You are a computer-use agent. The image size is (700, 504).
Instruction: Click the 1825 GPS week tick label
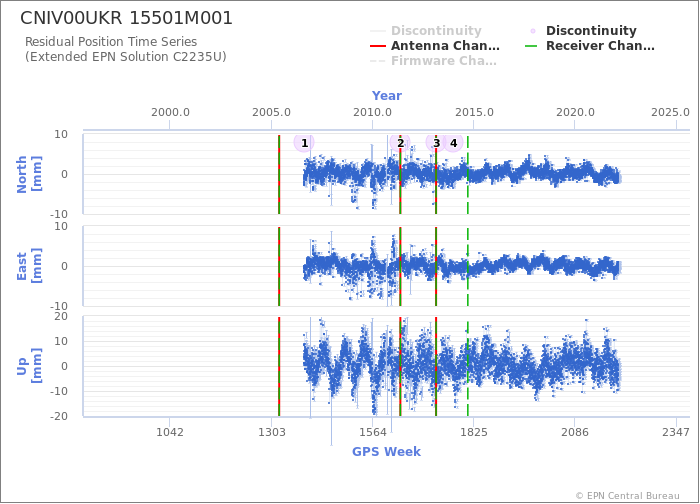tap(474, 432)
